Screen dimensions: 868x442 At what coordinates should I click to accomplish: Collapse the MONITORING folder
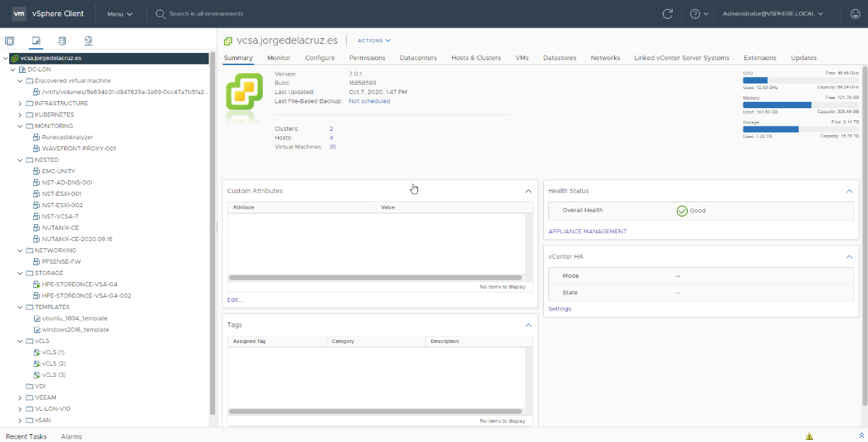(x=20, y=126)
